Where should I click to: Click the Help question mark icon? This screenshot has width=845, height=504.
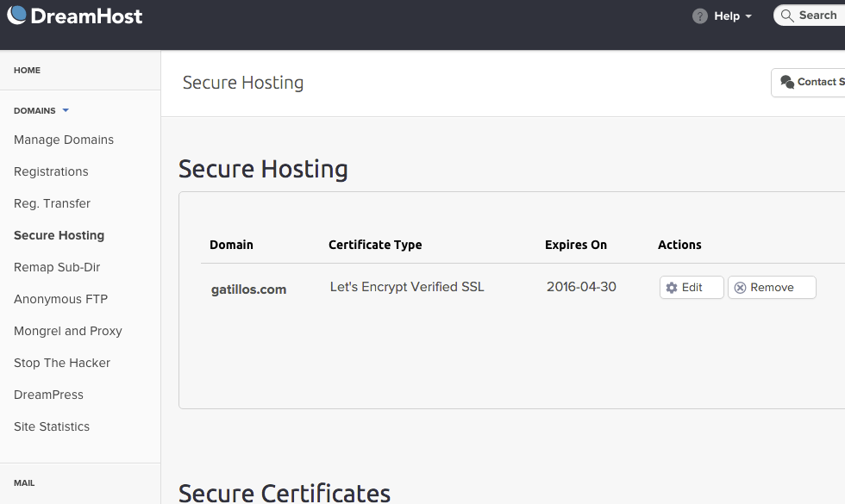(x=700, y=16)
